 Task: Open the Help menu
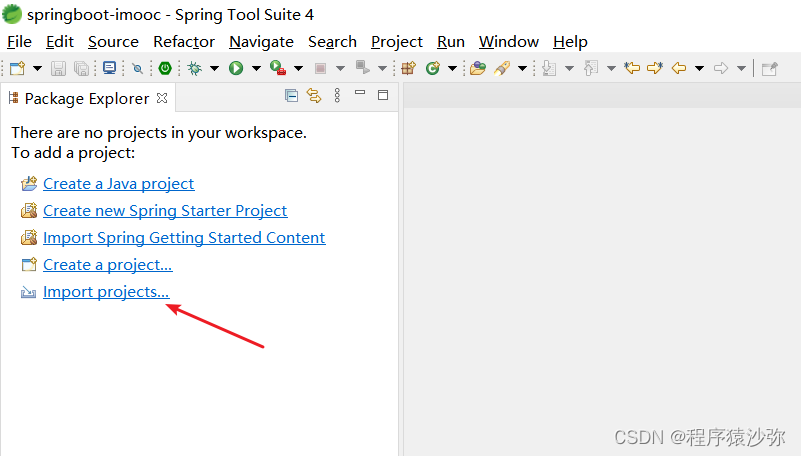pos(570,42)
